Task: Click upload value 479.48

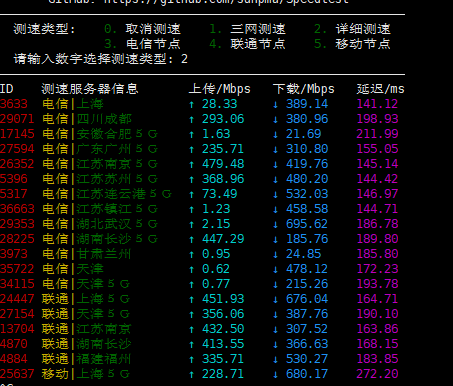Action: coord(223,164)
